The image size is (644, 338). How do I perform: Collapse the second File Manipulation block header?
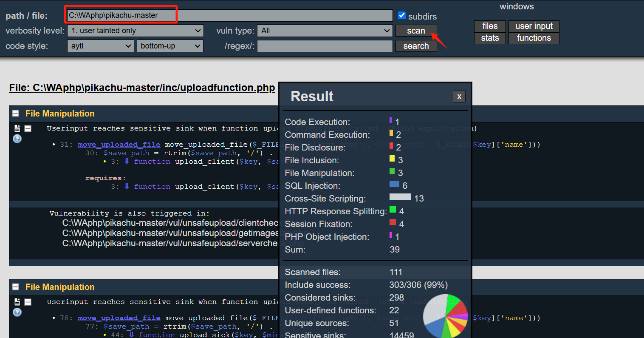[16, 287]
